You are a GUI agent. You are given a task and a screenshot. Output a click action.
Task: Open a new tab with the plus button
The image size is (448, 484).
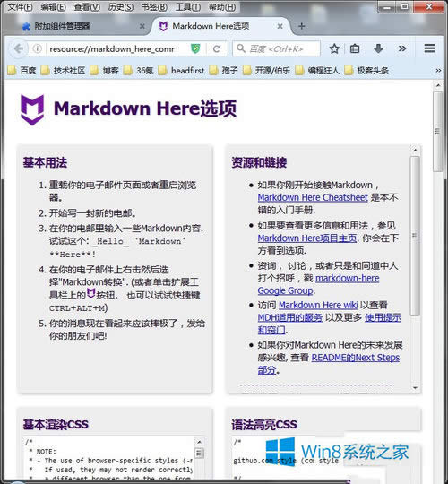click(301, 27)
